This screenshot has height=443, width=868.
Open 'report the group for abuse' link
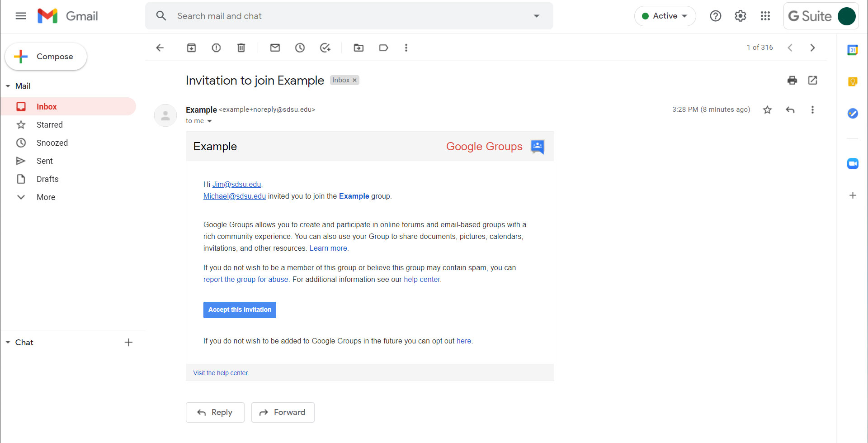coord(245,280)
